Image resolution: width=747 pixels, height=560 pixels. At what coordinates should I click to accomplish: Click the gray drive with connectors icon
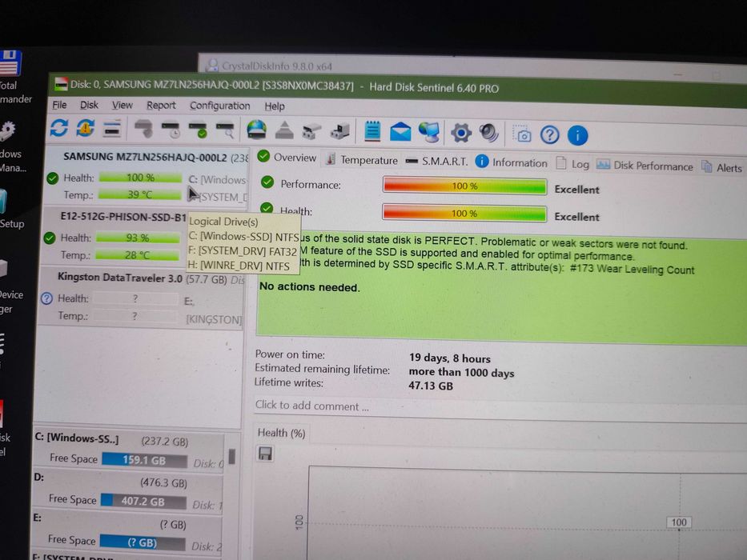coord(311,131)
